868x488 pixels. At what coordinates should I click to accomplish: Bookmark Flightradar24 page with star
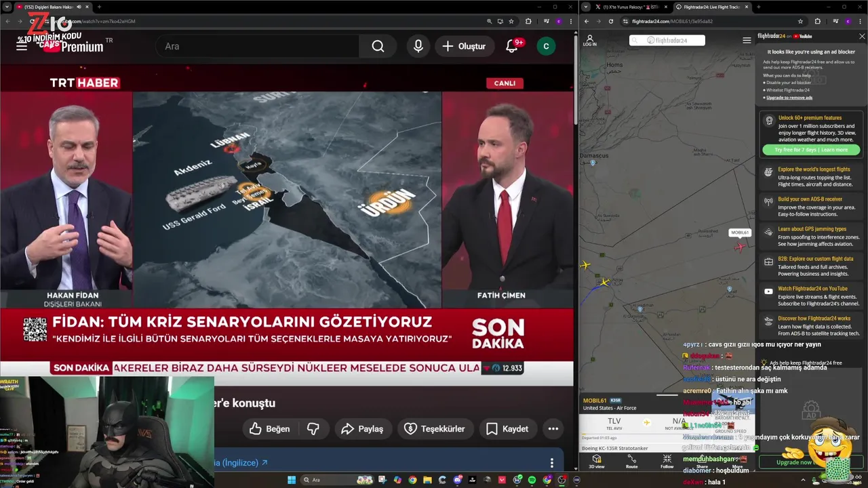(x=800, y=21)
